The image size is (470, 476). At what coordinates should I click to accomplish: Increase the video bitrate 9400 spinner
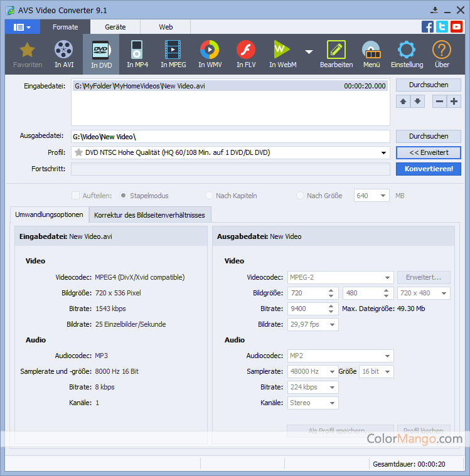[331, 306]
